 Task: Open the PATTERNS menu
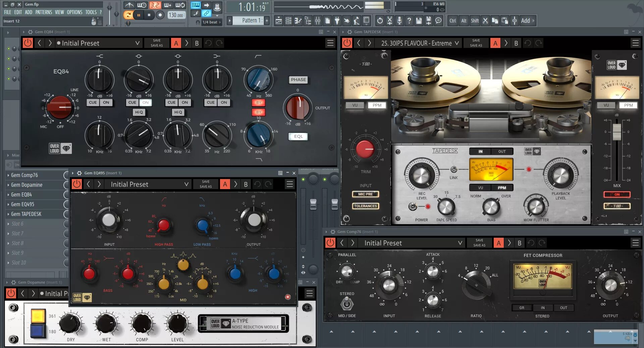tap(44, 12)
